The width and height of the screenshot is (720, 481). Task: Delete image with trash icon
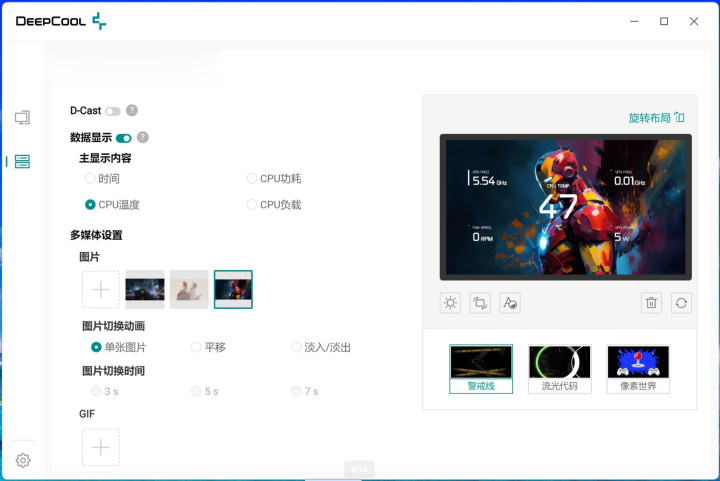pyautogui.click(x=651, y=303)
